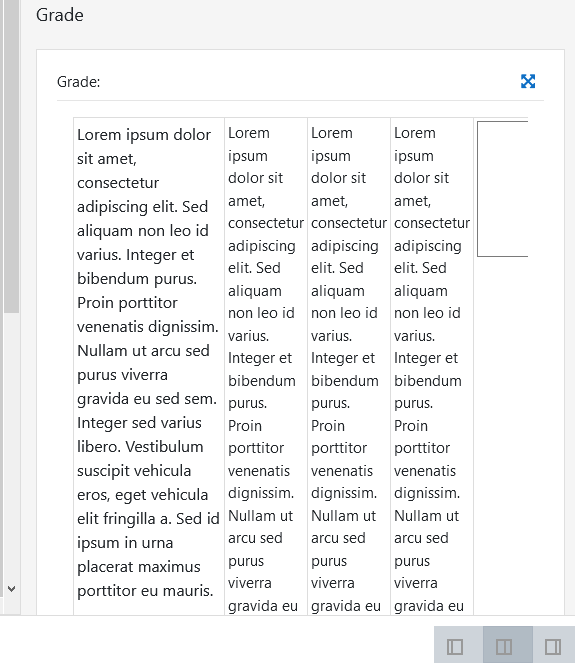Click the wide criterion description cell in the rubric
This screenshot has height=670, width=575.
pos(149,367)
